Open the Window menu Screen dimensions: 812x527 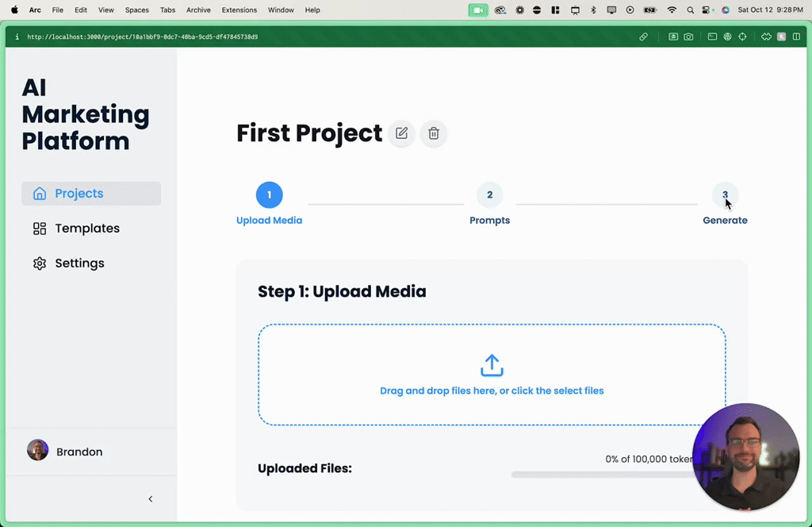281,10
